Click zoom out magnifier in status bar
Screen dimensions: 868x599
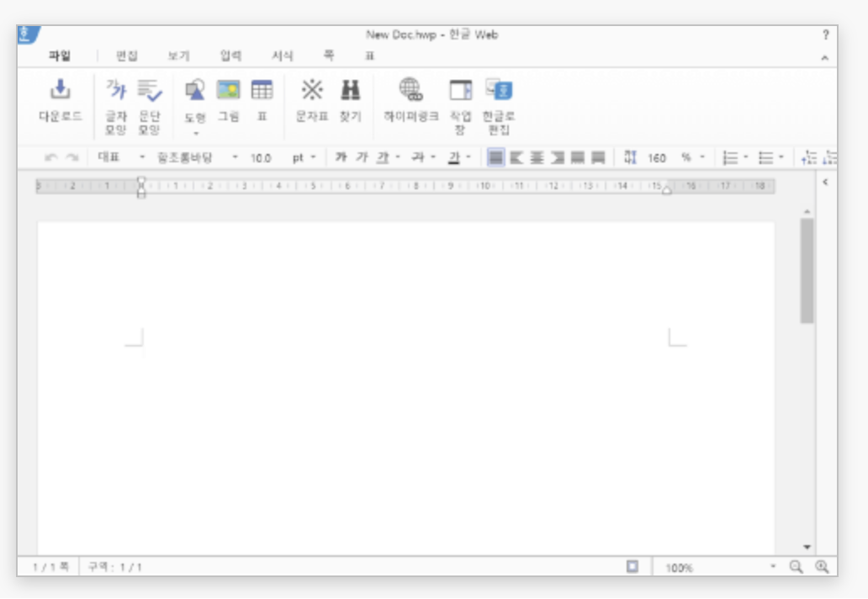(x=796, y=567)
